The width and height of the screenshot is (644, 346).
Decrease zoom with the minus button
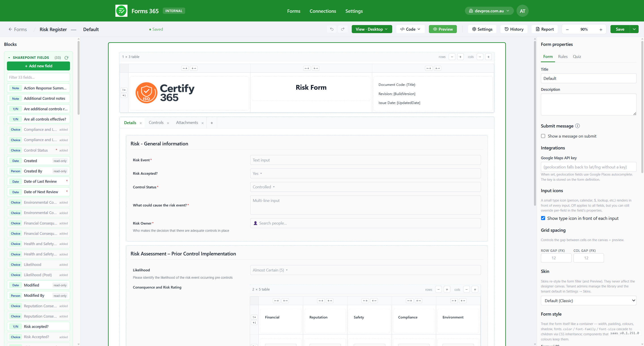pos(567,29)
